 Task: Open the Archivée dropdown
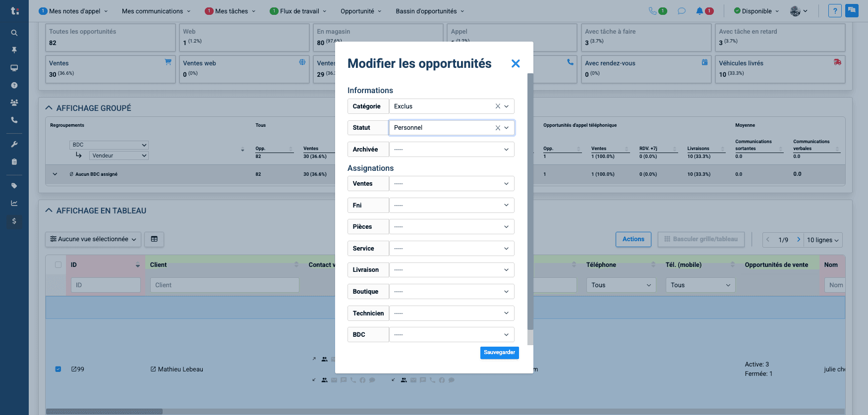coord(452,150)
